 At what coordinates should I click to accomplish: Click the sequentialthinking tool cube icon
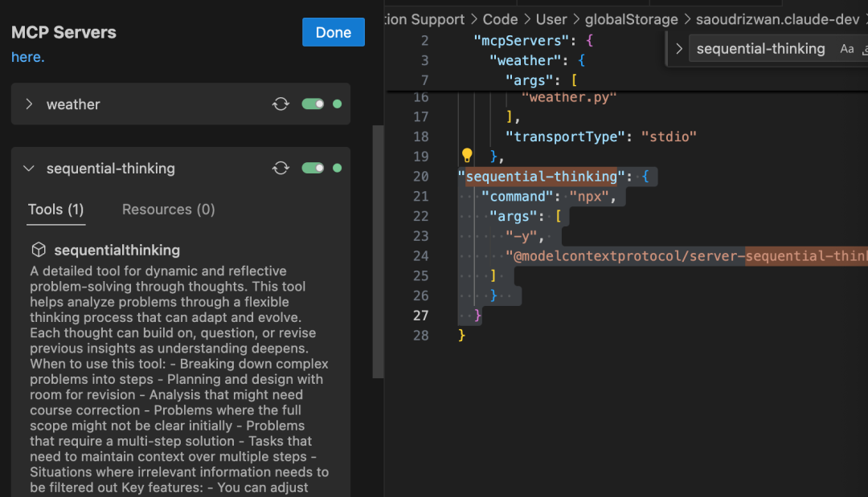click(38, 251)
